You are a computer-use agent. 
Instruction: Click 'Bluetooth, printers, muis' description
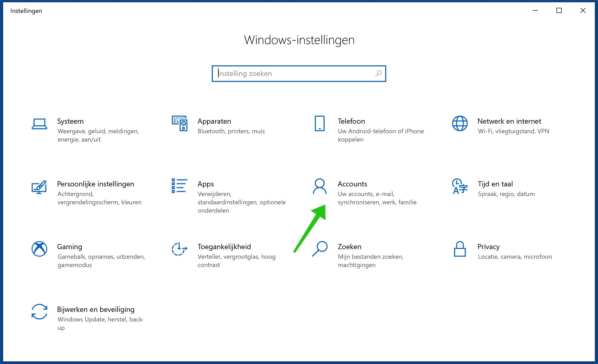click(231, 131)
